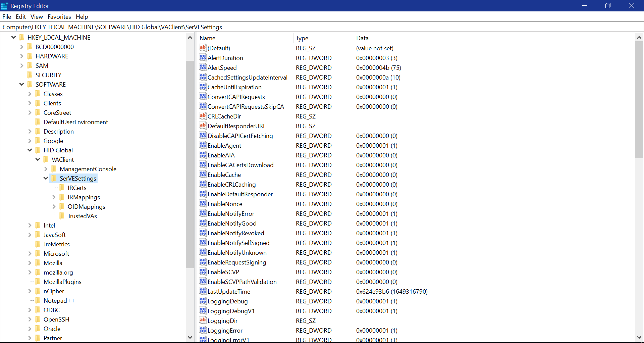Click the ab icon beside CRLCacheDir

203,116
